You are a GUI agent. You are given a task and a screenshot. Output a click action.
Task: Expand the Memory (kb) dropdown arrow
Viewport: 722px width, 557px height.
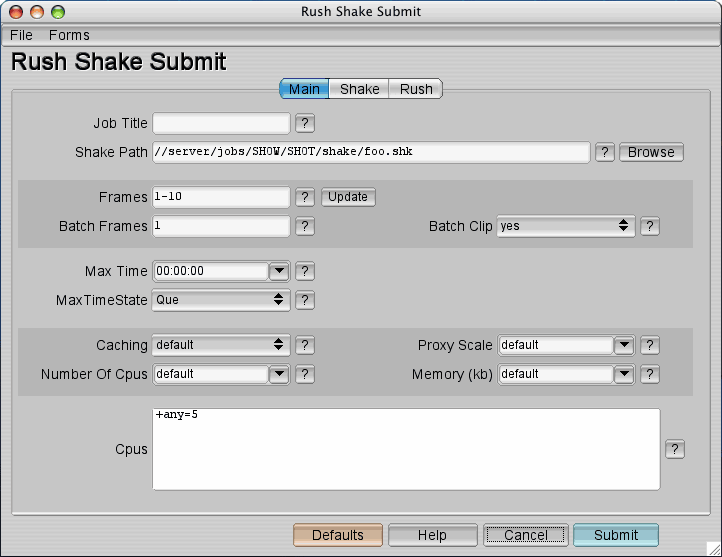(624, 374)
